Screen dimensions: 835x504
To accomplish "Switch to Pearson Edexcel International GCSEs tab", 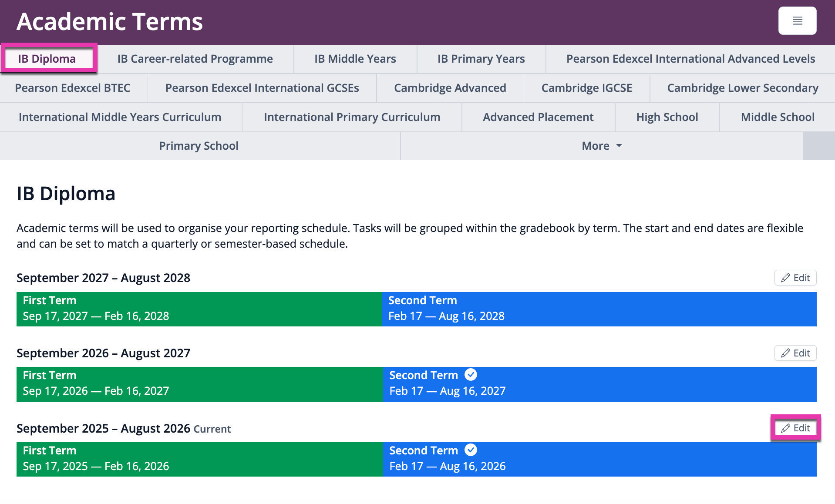I will point(262,88).
